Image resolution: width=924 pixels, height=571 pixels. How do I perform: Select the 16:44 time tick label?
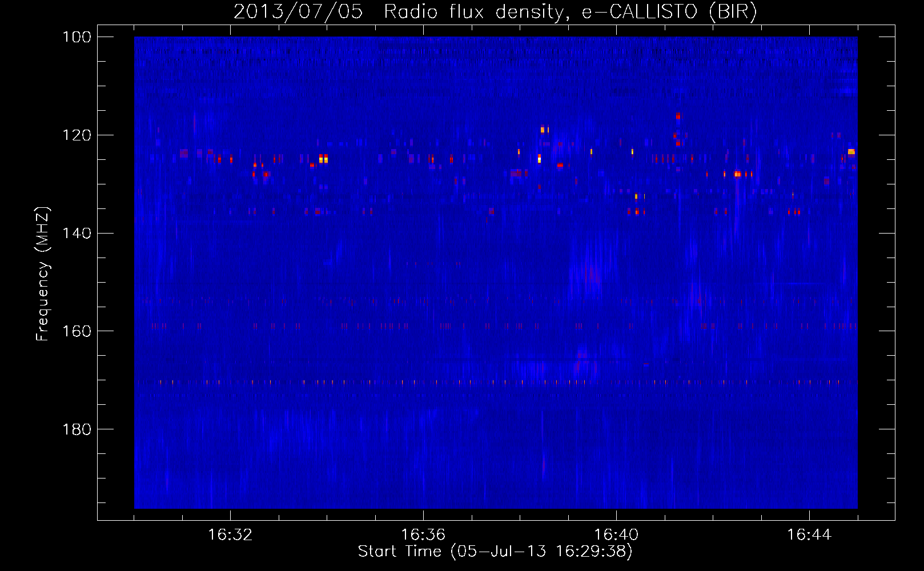click(x=809, y=535)
